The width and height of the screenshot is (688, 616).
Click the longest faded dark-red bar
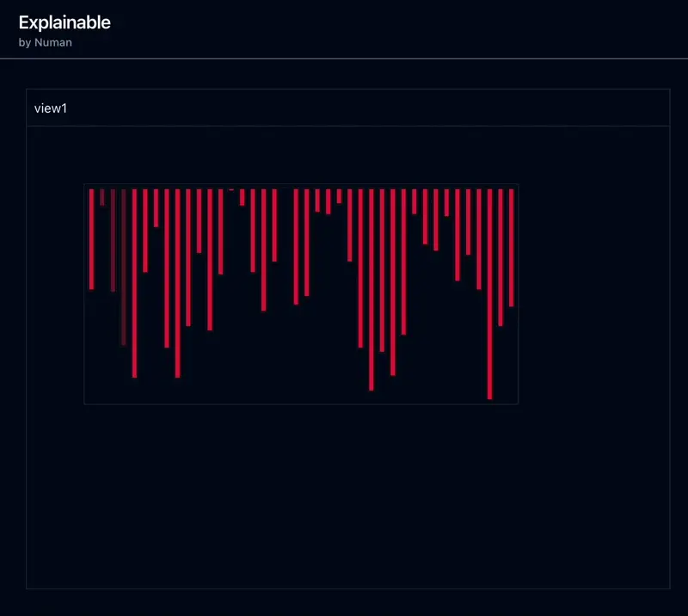124,268
